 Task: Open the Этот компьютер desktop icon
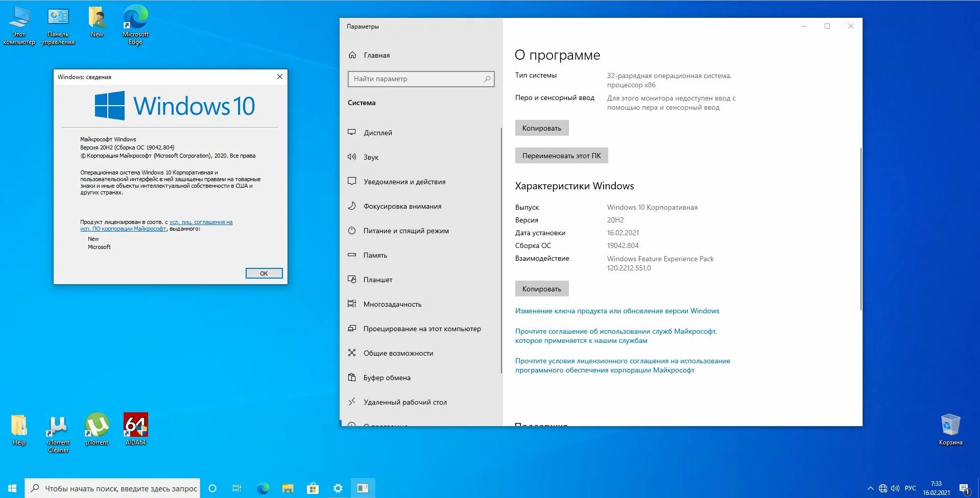coord(19,26)
